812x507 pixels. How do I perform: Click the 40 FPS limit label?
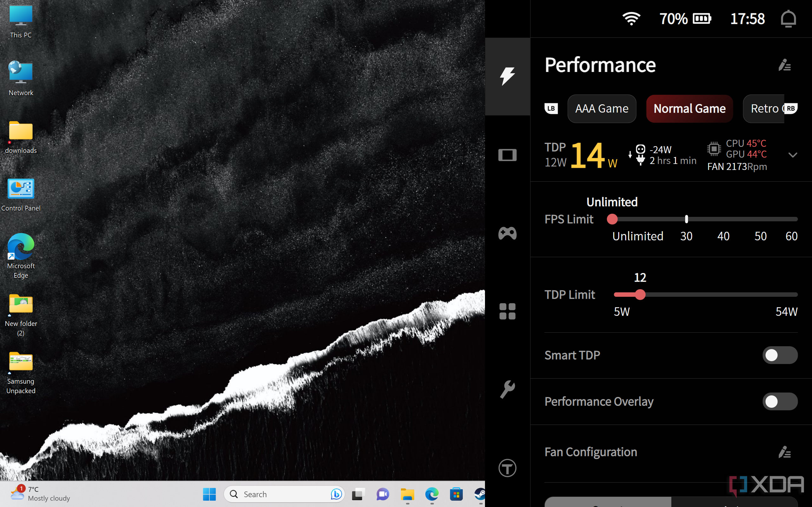coord(724,236)
